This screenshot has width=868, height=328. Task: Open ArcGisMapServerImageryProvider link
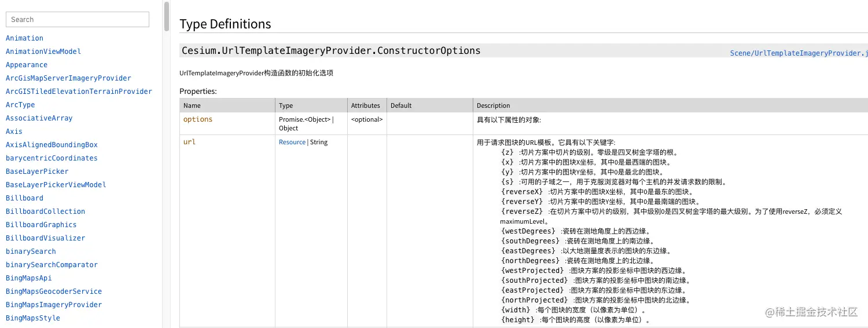coord(68,78)
